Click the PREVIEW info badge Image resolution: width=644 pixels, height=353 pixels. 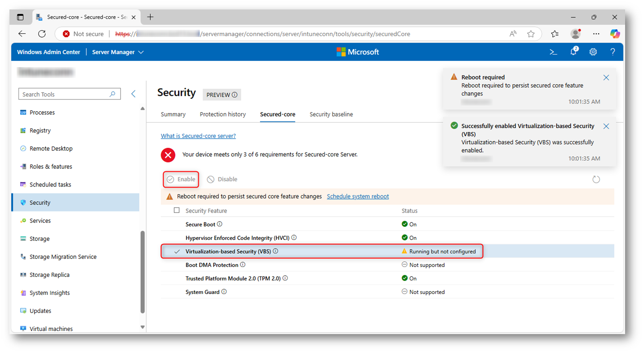pyautogui.click(x=222, y=95)
